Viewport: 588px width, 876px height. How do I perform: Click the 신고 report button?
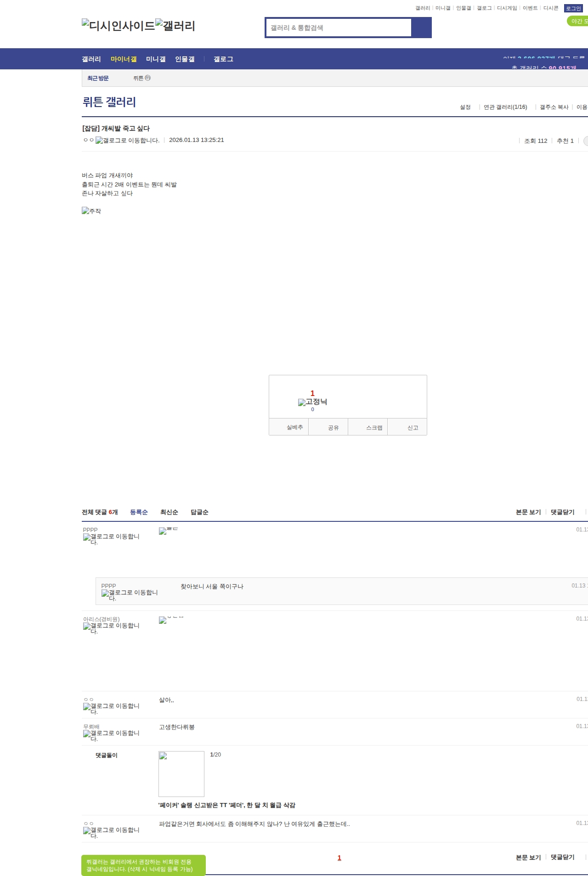[x=413, y=428]
